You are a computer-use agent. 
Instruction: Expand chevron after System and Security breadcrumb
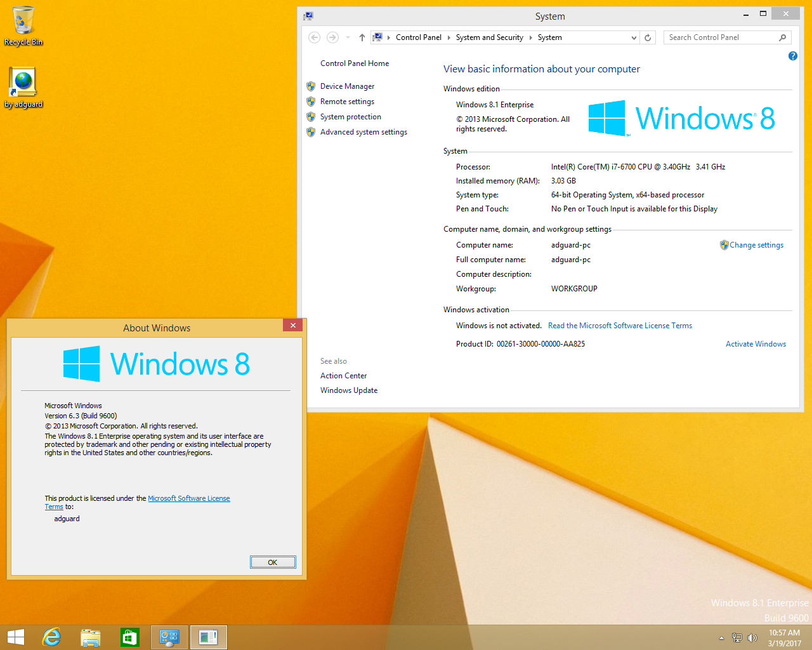pos(531,37)
